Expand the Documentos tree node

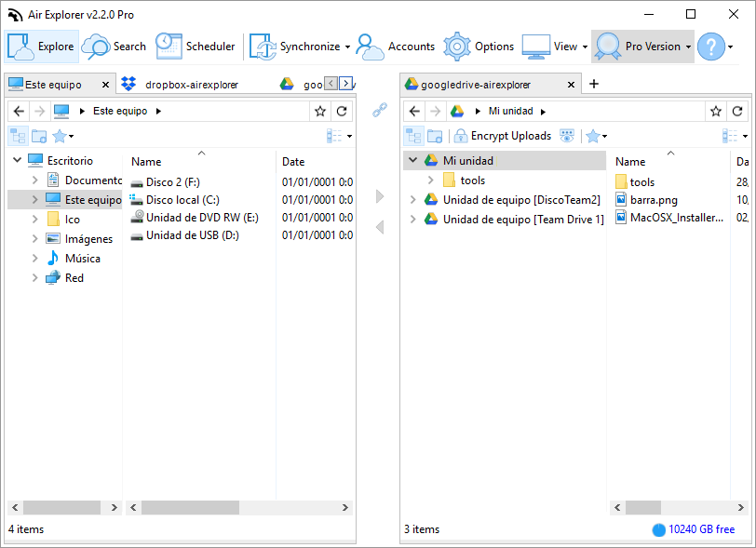point(34,180)
